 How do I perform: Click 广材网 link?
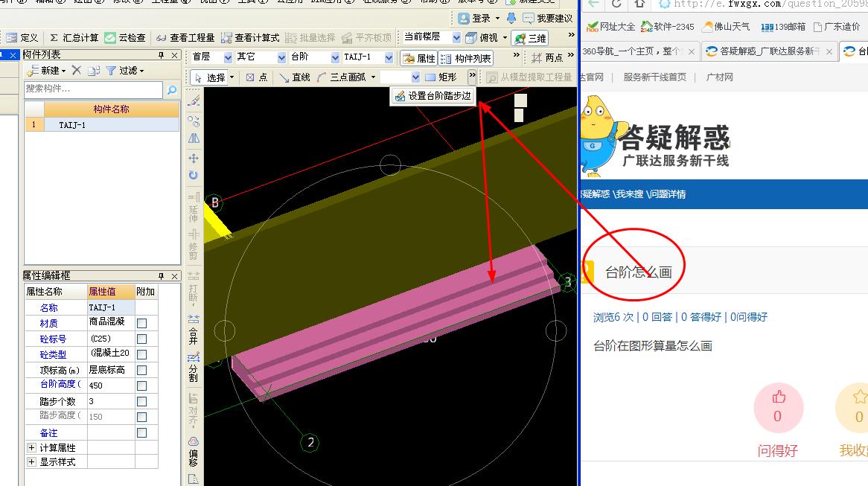(719, 77)
